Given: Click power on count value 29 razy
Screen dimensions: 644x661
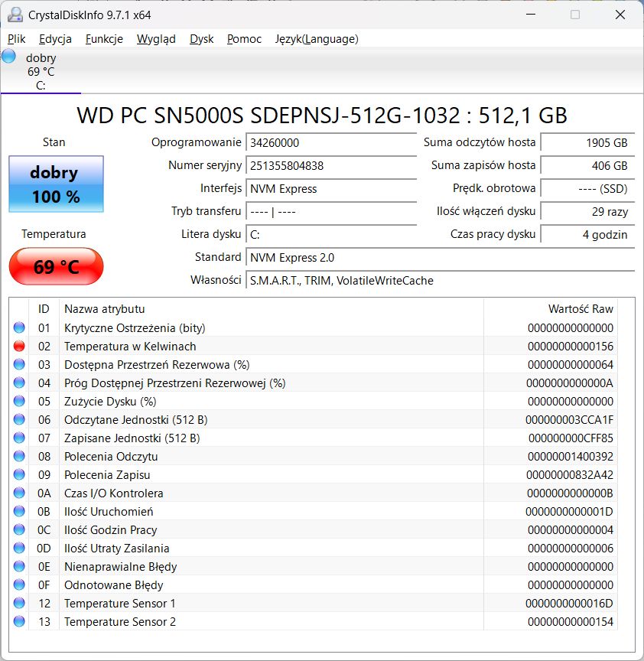Looking at the screenshot, I should (x=587, y=212).
